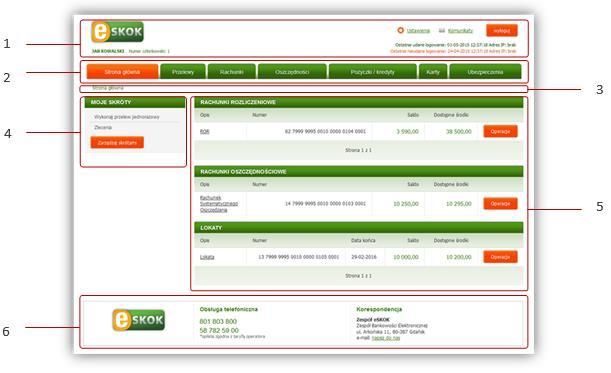Go to the Pożyczki / kredyty tab

[373, 72]
